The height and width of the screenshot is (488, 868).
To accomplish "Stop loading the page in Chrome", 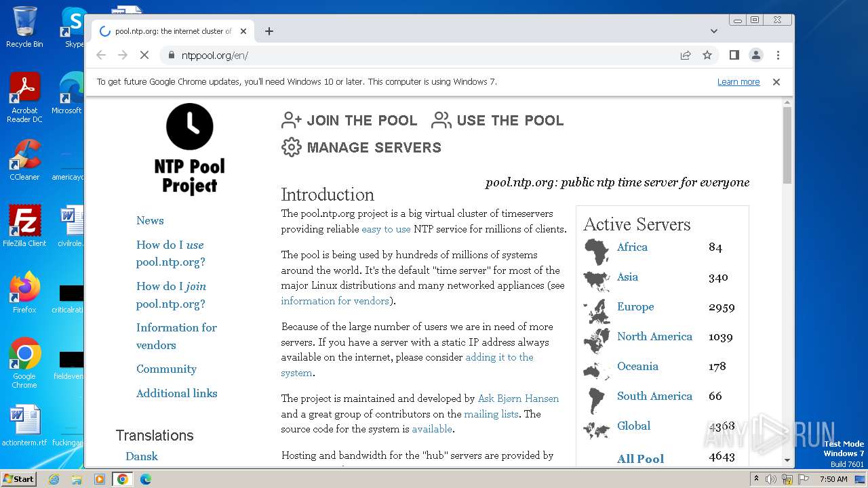I will [144, 55].
